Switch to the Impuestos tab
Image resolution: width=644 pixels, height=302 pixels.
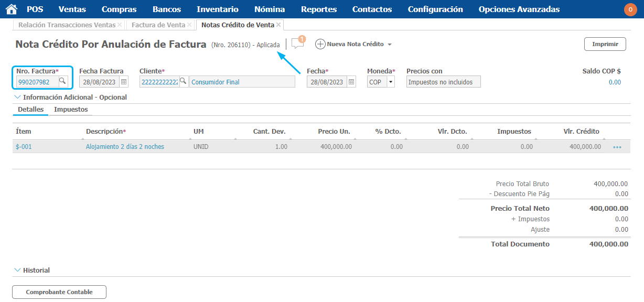pyautogui.click(x=71, y=110)
